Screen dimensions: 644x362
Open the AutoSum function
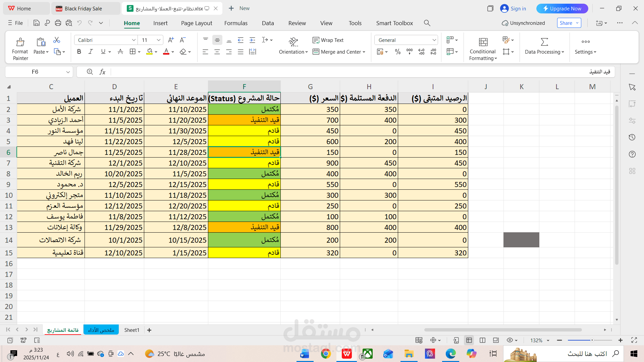(x=544, y=42)
